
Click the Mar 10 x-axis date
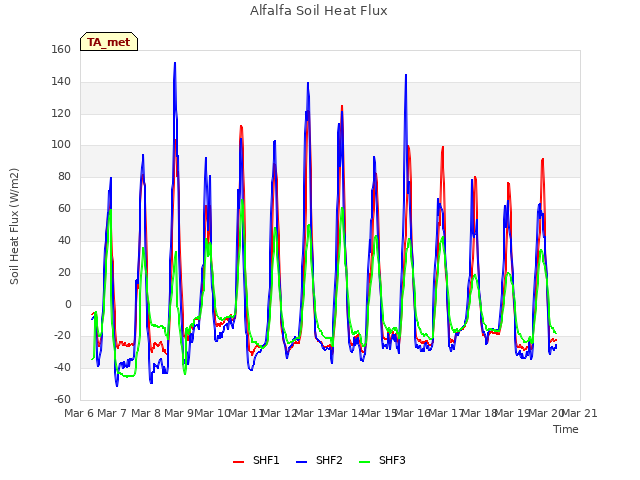click(212, 413)
